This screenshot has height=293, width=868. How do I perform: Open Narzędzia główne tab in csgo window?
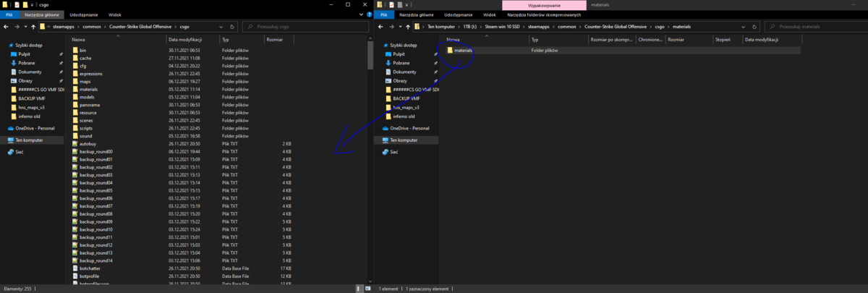[x=42, y=14]
